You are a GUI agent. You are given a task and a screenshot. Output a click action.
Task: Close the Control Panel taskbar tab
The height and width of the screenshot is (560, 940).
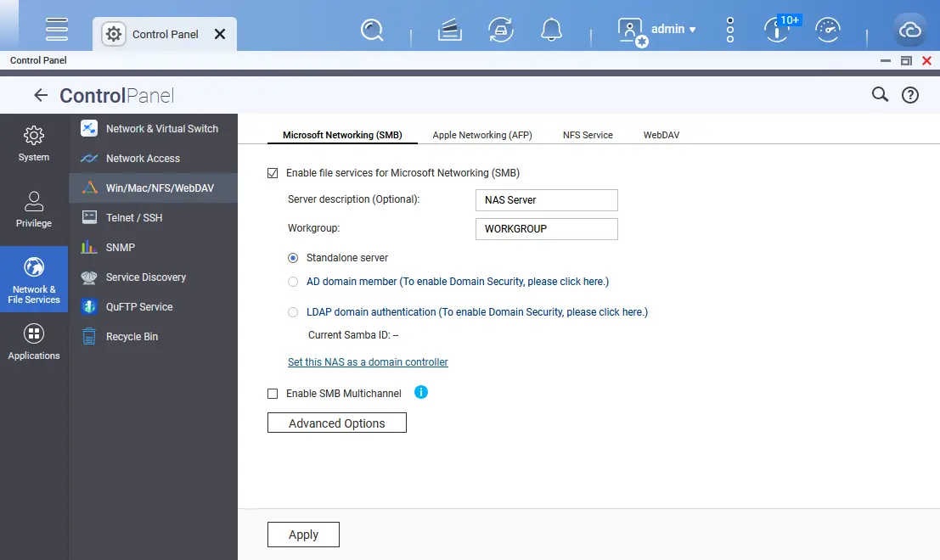220,34
